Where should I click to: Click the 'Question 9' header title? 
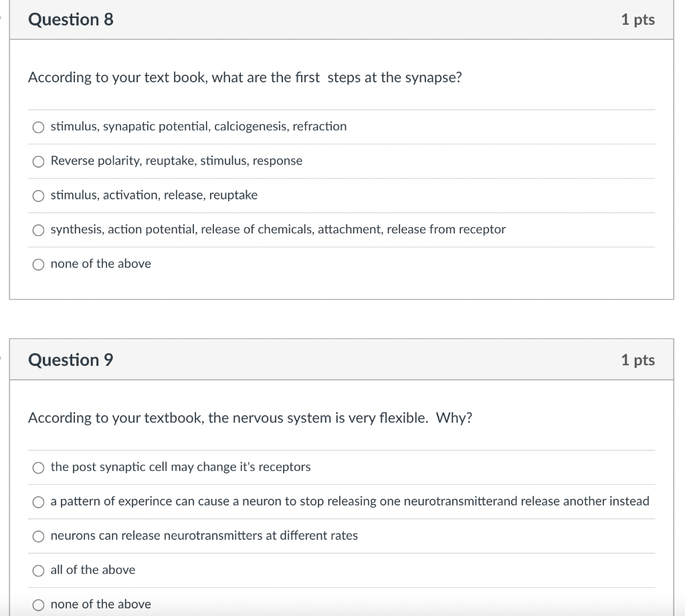[x=71, y=360]
